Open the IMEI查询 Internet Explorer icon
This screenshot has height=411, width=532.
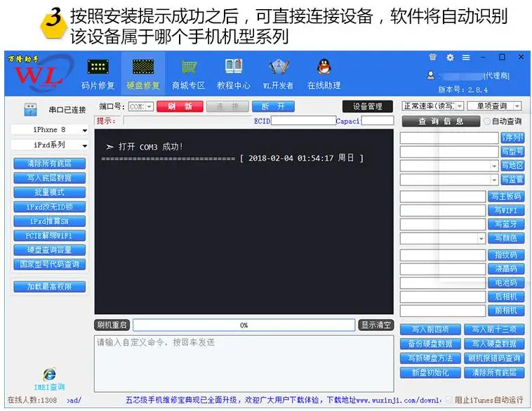click(x=50, y=374)
